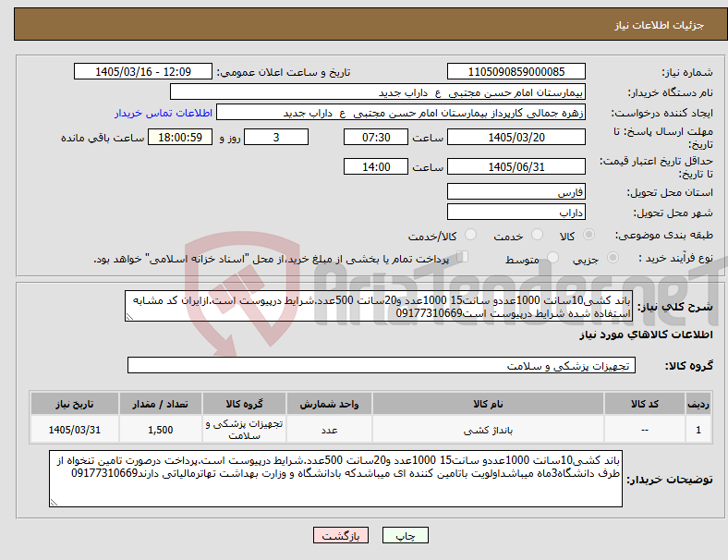Click the کد کالا column header
This screenshot has height=560, width=728.
pos(645,404)
